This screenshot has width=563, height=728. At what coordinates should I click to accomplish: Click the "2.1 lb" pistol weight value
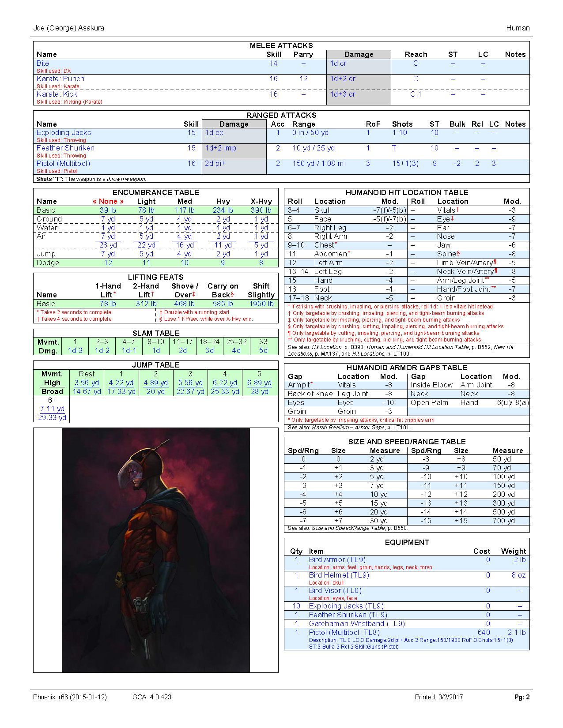click(517, 633)
